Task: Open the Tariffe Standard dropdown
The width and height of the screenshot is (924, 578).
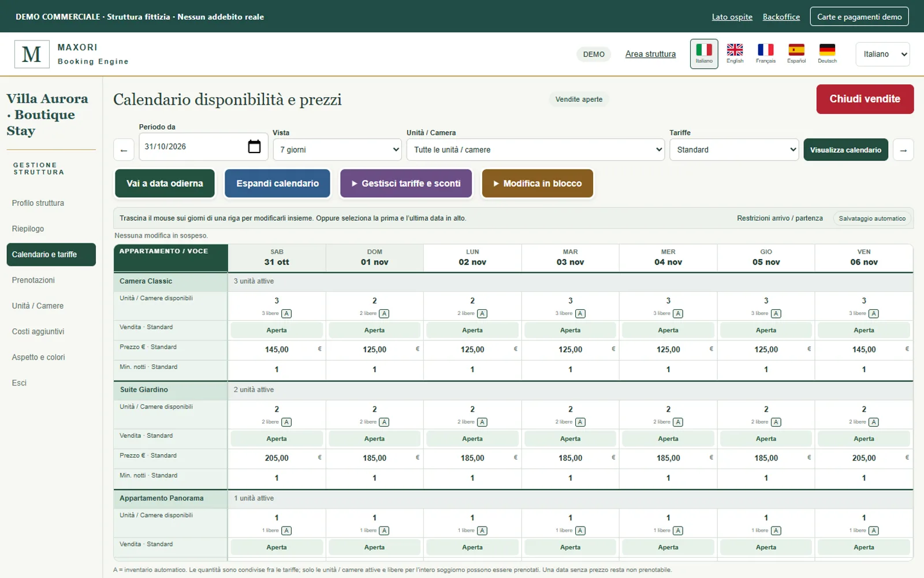Action: click(x=734, y=150)
